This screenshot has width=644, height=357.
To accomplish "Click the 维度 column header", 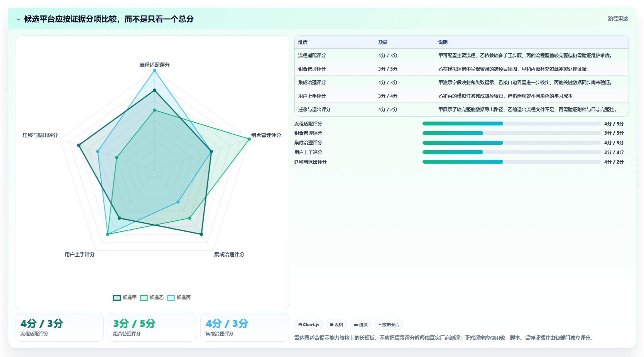I will pos(303,42).
